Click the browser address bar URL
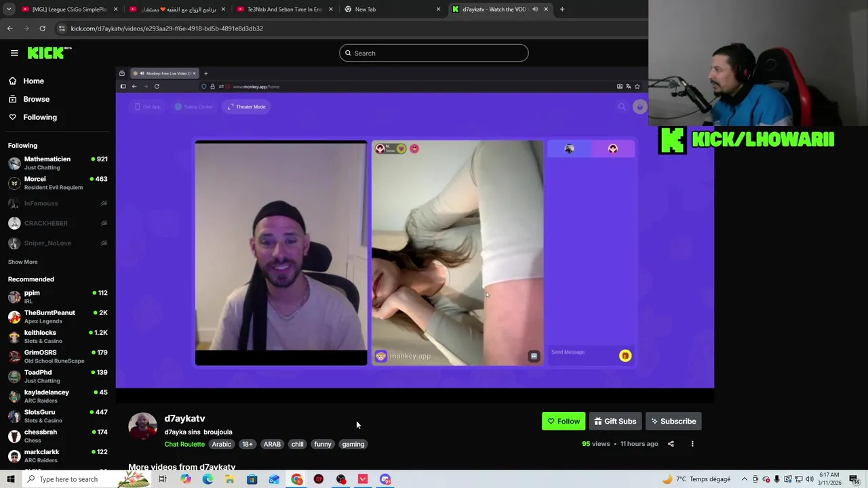This screenshot has height=488, width=868. (167, 28)
